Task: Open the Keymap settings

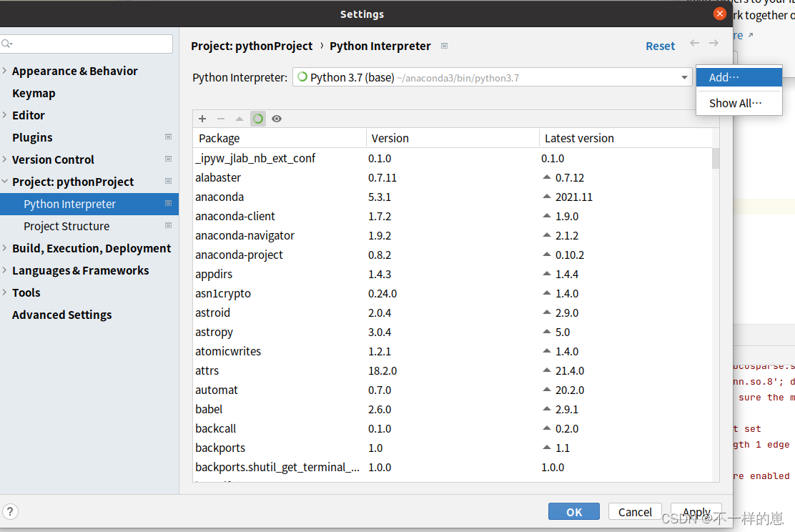Action: point(34,94)
